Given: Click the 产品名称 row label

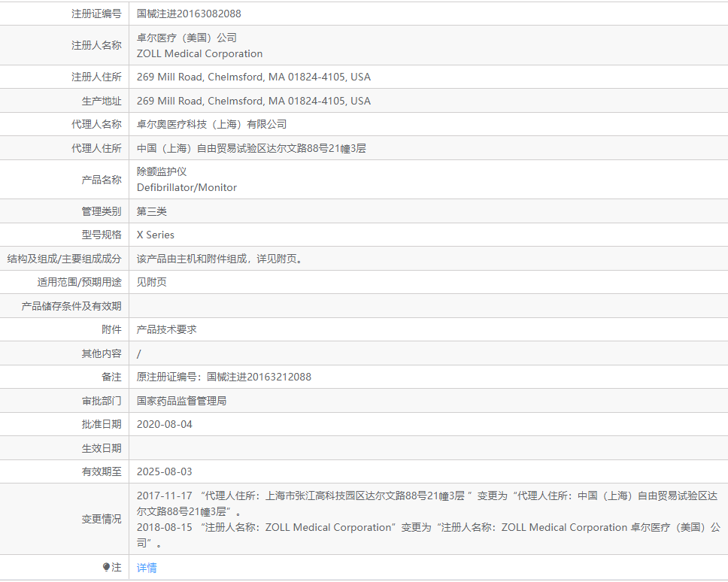Looking at the screenshot, I should pos(102,180).
